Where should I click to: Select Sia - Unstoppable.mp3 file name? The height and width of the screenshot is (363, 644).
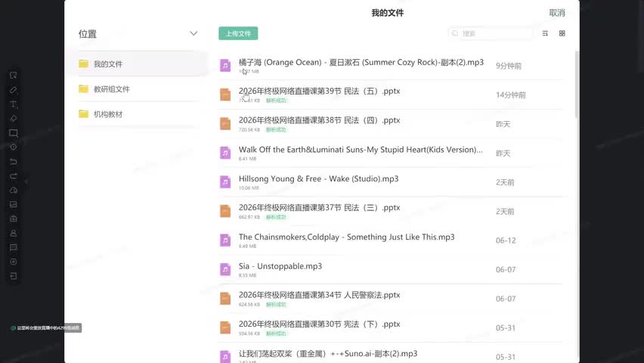(x=280, y=266)
